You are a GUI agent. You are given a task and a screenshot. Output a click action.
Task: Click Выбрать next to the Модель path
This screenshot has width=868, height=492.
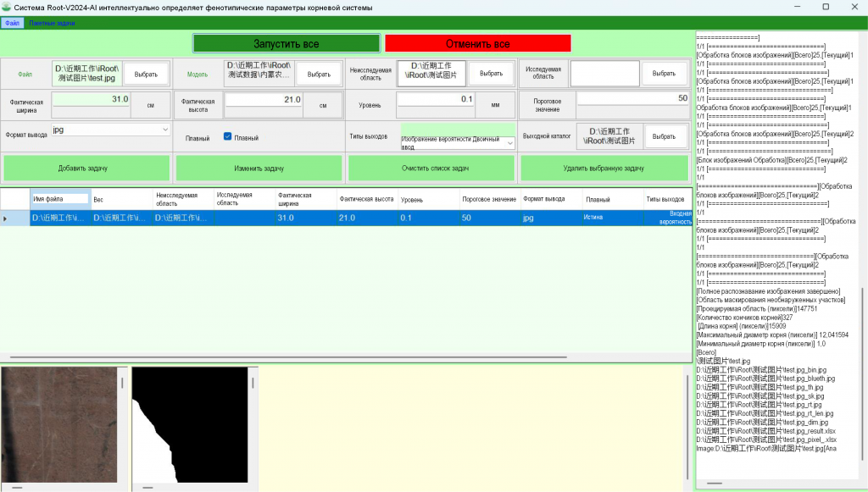click(319, 74)
